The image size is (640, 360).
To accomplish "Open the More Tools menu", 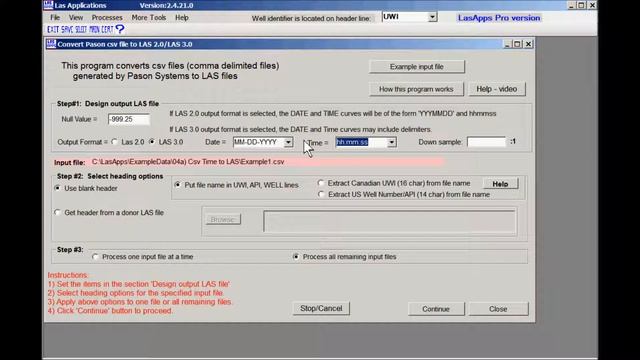I will (x=149, y=18).
